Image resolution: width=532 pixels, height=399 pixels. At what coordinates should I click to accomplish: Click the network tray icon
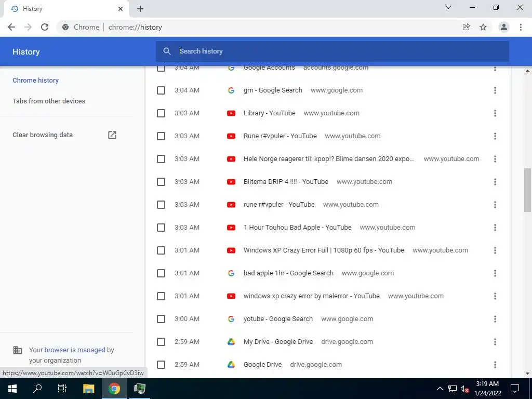453,389
